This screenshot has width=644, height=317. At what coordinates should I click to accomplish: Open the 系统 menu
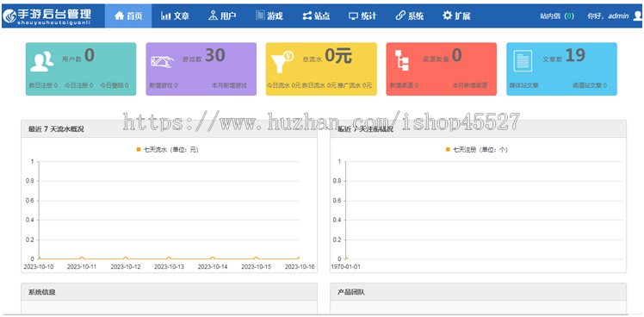410,16
